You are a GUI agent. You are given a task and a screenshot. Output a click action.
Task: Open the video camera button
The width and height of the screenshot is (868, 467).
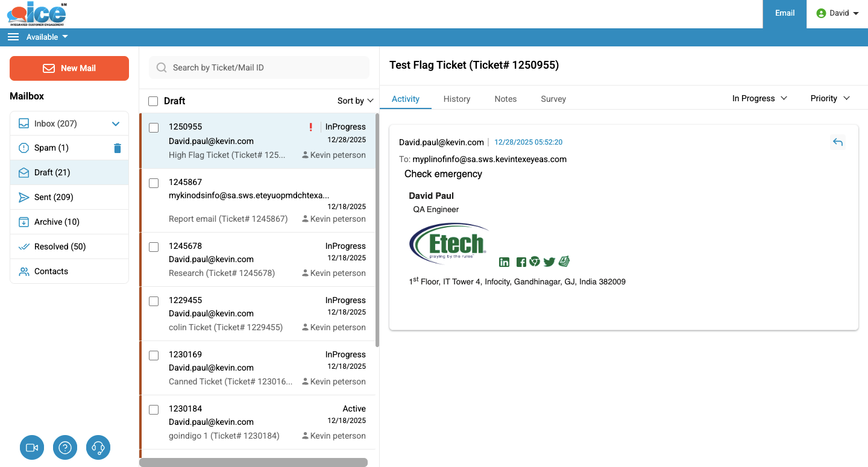click(x=32, y=448)
